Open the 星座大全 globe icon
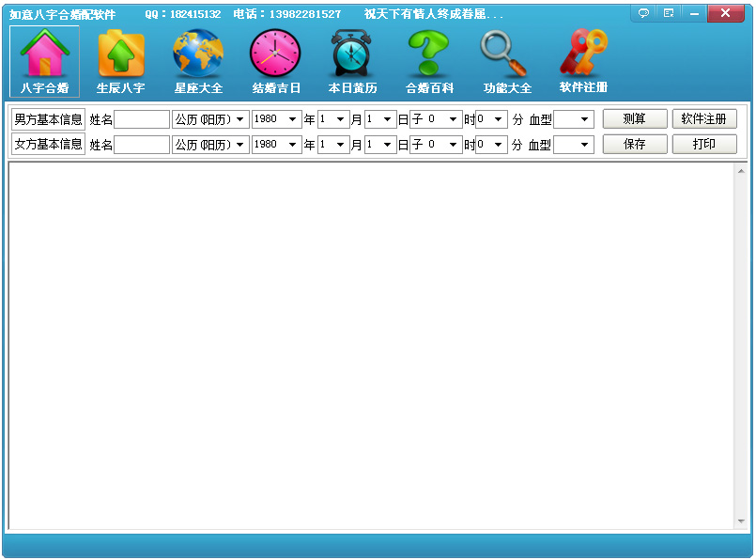This screenshot has width=756, height=560. point(198,54)
